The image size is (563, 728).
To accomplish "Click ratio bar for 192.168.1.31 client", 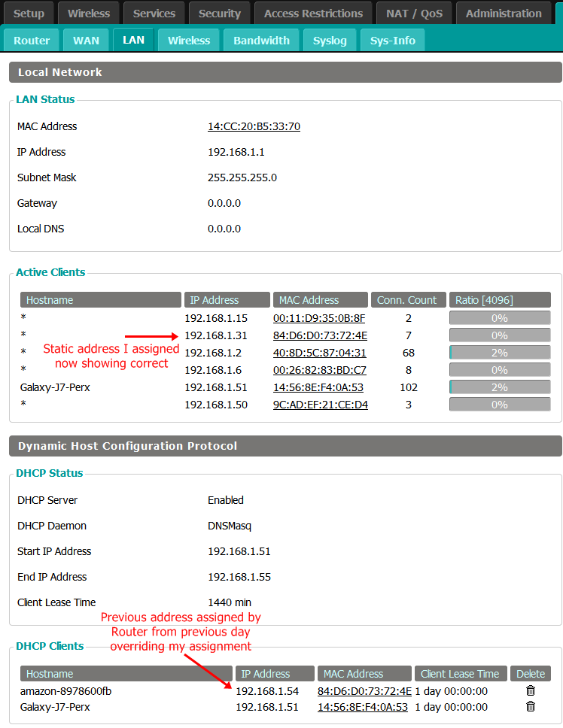I will (x=500, y=335).
